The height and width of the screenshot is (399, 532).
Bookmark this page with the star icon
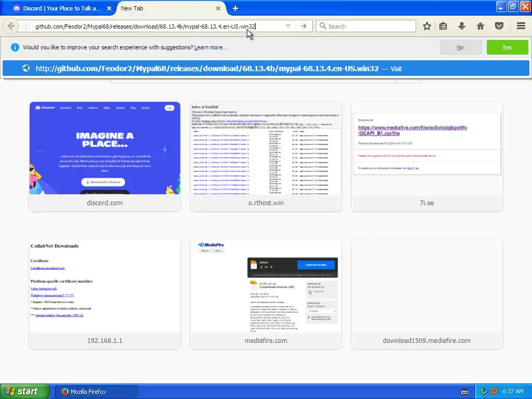tap(427, 26)
